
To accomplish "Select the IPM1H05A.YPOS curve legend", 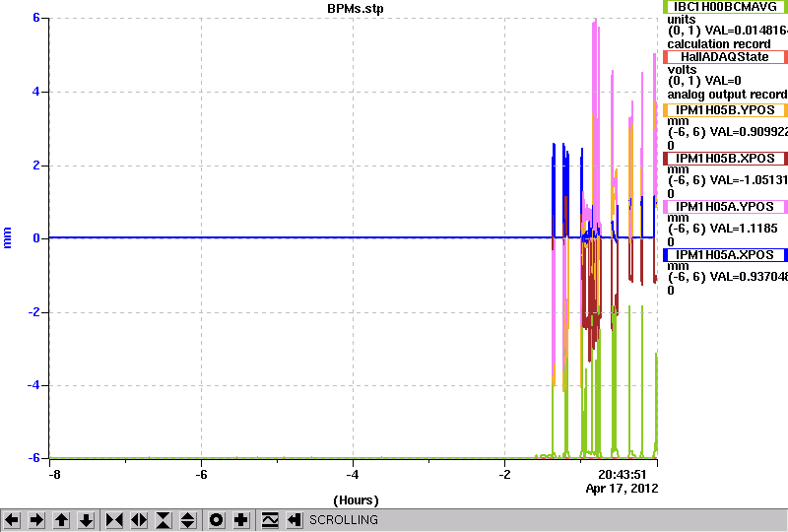I will pyautogui.click(x=725, y=207).
